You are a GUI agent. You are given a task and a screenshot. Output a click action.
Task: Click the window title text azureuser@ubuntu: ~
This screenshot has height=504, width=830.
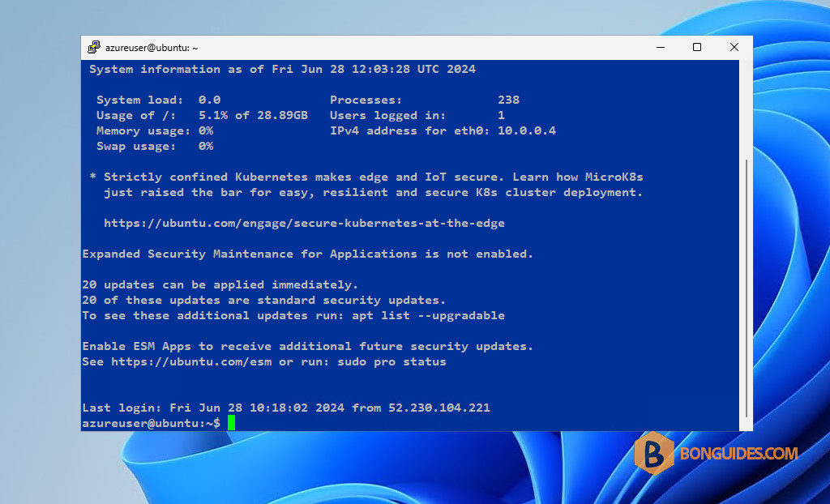pyautogui.click(x=152, y=48)
